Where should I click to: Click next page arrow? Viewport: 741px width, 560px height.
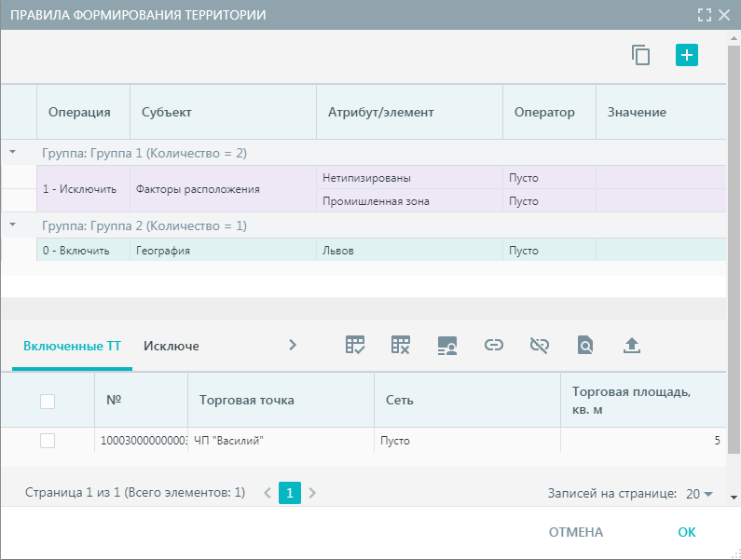point(312,493)
